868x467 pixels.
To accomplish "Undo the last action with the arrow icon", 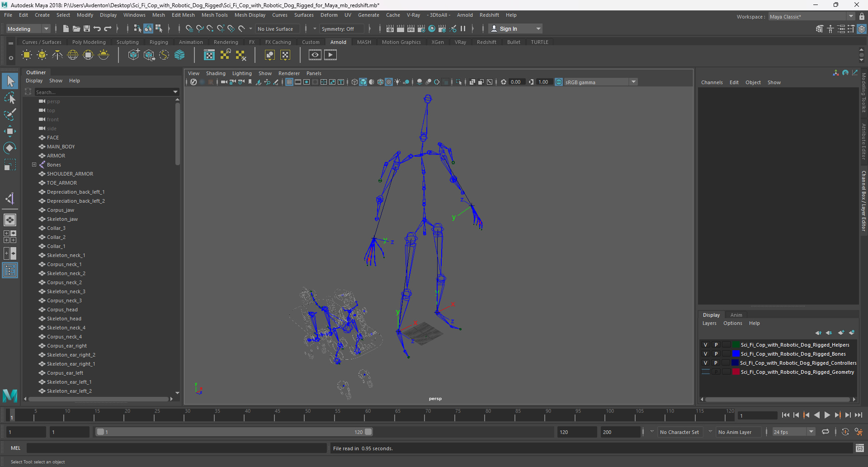I will pyautogui.click(x=97, y=29).
